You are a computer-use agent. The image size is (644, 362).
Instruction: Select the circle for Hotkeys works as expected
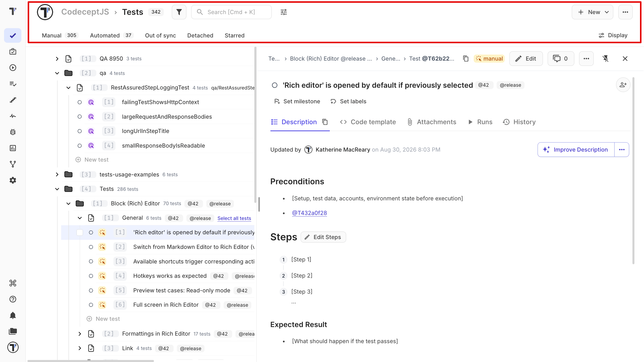click(91, 276)
